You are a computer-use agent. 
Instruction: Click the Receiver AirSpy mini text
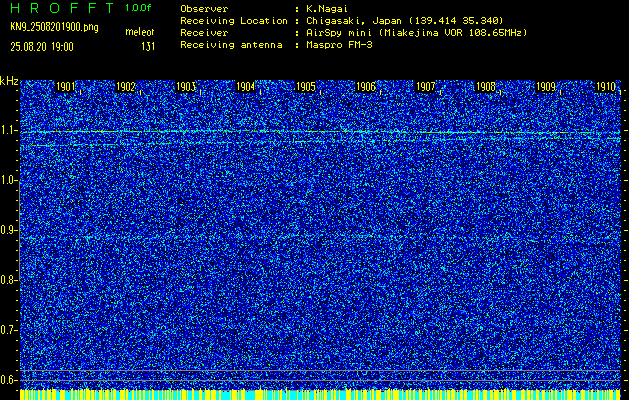coord(416,33)
